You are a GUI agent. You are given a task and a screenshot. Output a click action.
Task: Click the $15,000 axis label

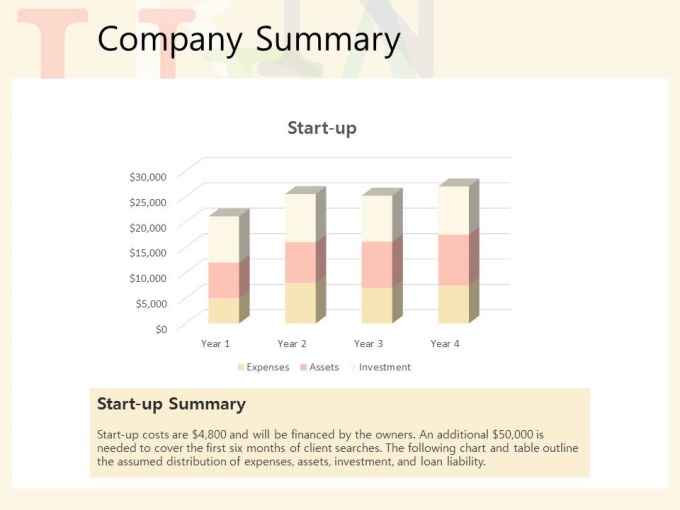148,253
